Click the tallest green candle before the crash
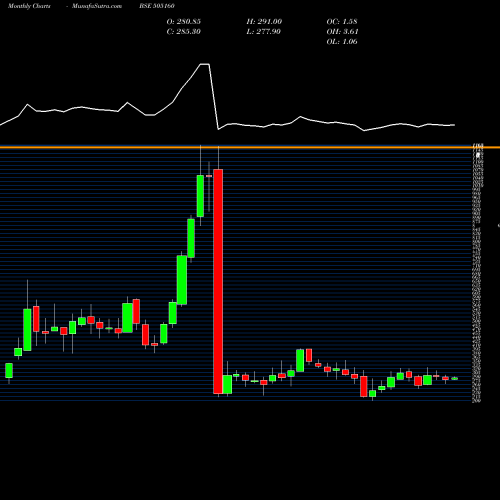500x500 pixels. [x=182, y=280]
